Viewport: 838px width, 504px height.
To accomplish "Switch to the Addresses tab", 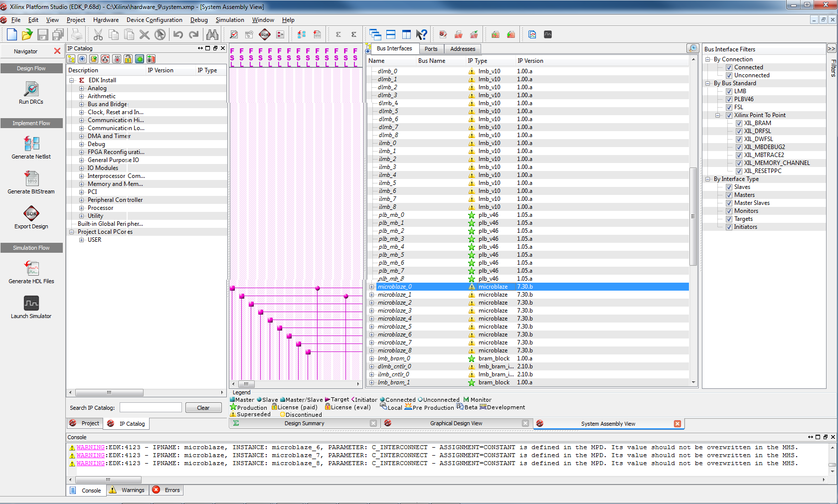I will [x=463, y=49].
